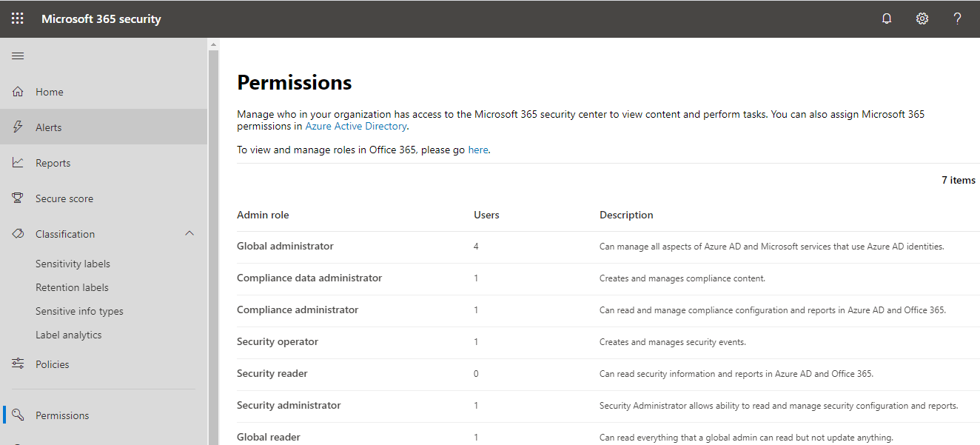Open the Global administrator role
980x445 pixels.
point(285,246)
